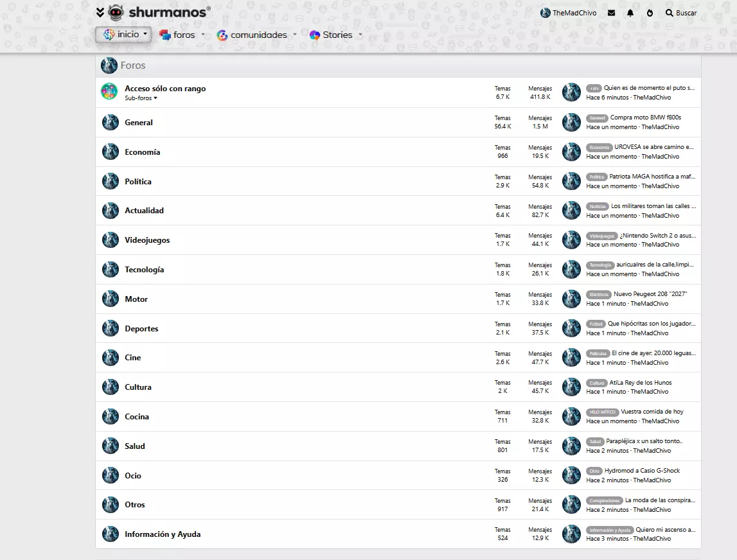Open the Videojuegos forum
The image size is (737, 560).
tap(147, 240)
